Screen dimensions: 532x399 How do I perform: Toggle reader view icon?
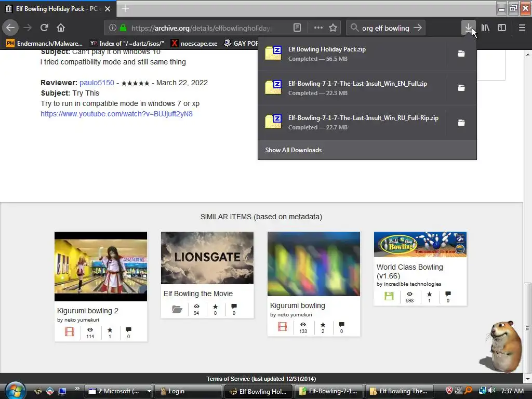pyautogui.click(x=297, y=28)
